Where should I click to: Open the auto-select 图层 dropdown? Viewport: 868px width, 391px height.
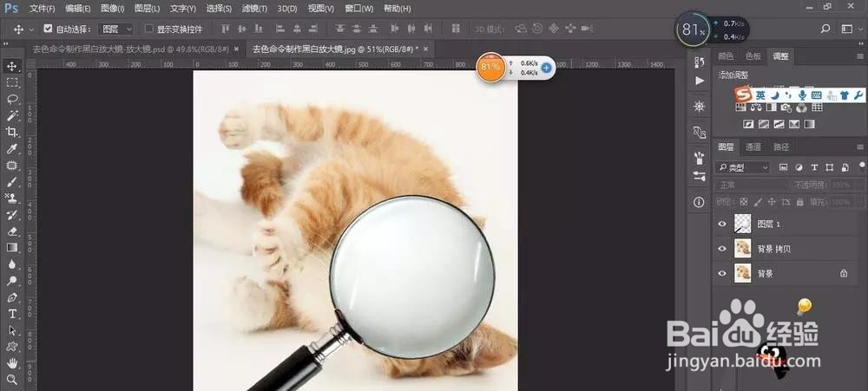click(x=115, y=29)
